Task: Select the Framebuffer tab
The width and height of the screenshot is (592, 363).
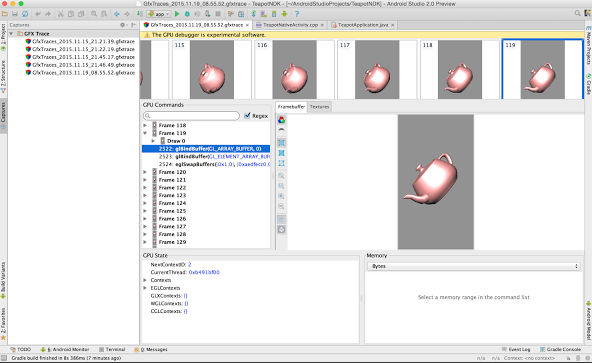Action: pos(291,107)
